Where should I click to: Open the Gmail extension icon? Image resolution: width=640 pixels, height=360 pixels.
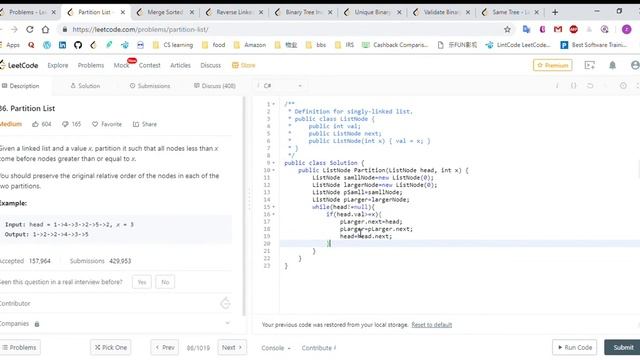(x=558, y=29)
